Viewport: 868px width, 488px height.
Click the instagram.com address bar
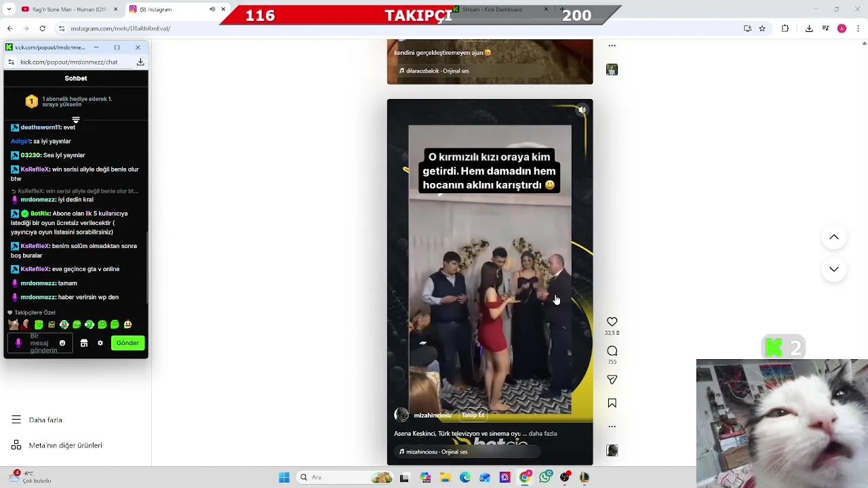[400, 28]
